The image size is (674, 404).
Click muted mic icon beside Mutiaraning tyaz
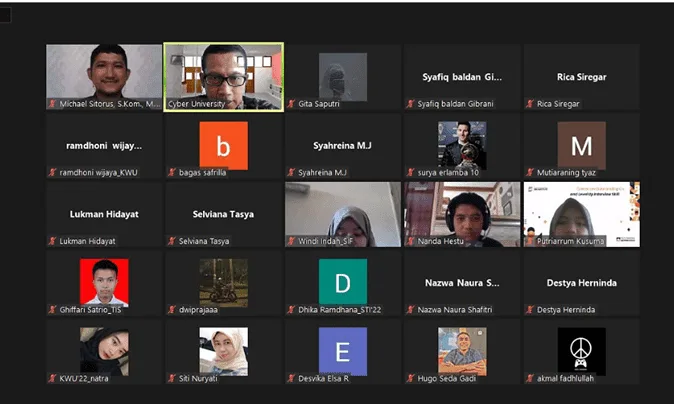[x=530, y=172]
